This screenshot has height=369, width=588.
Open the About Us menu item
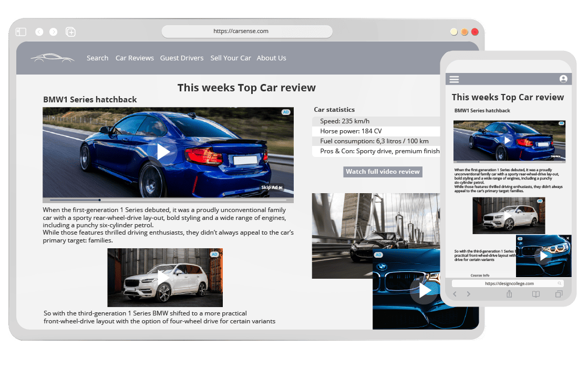click(272, 58)
